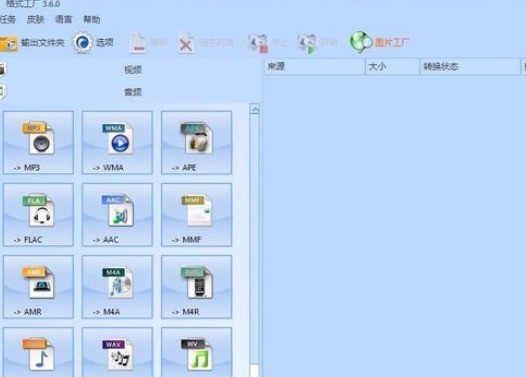Screen dimensions: 526x377
Task: Click the start conversion icon with green arrow
Action: pyautogui.click(x=307, y=44)
